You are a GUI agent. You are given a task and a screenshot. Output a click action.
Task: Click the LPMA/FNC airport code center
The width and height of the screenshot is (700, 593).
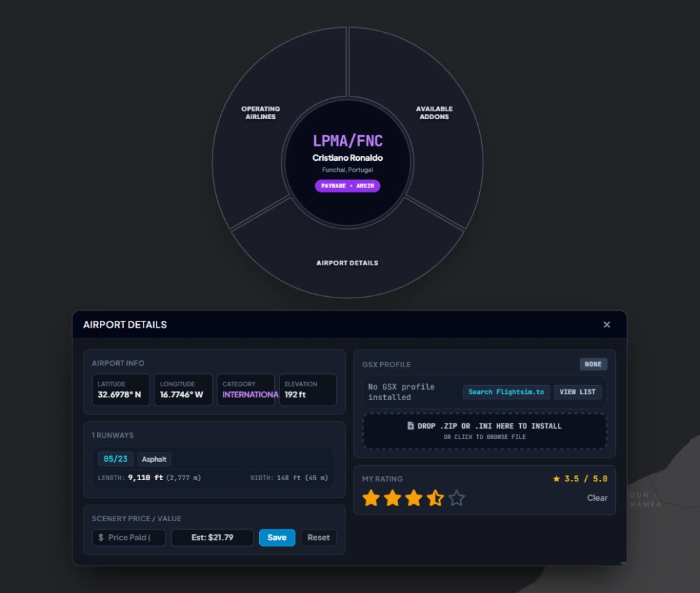(347, 141)
